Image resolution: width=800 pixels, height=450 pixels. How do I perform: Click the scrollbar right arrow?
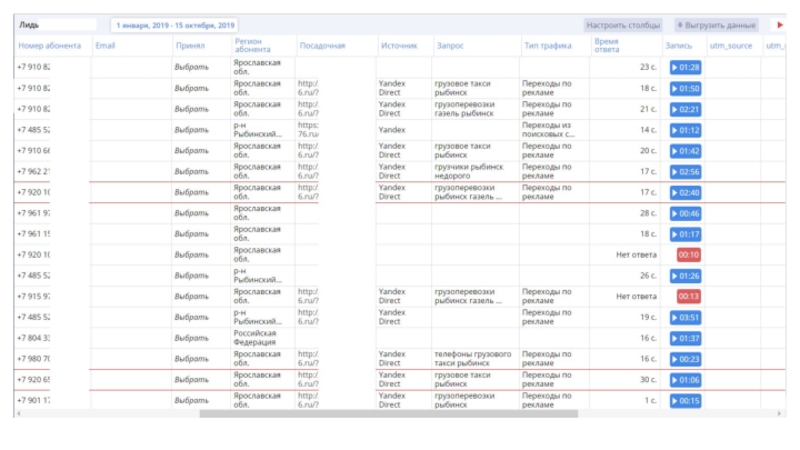point(780,413)
